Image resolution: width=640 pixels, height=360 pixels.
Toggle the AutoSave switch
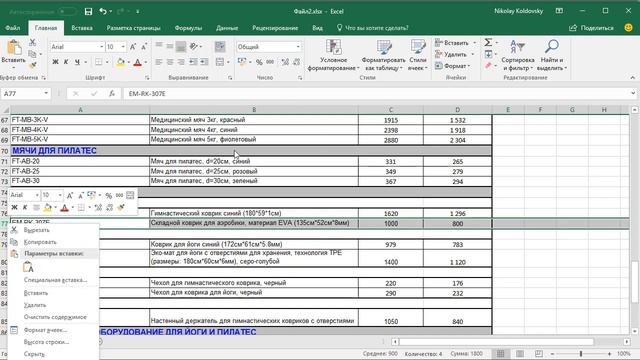pyautogui.click(x=66, y=11)
